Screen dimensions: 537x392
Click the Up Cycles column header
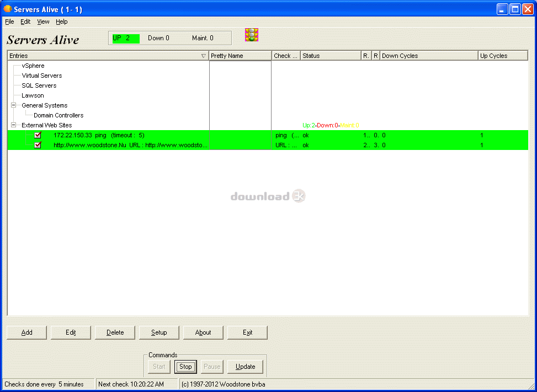point(503,56)
